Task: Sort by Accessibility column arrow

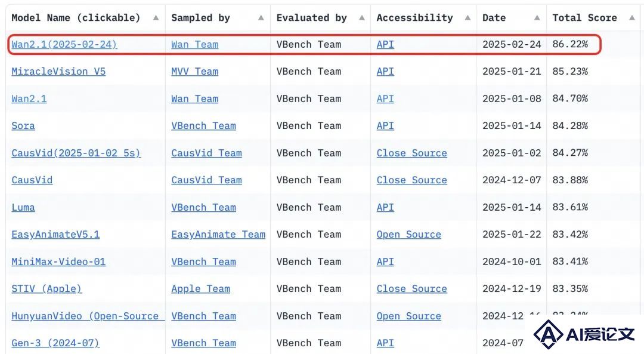Action: [467, 18]
